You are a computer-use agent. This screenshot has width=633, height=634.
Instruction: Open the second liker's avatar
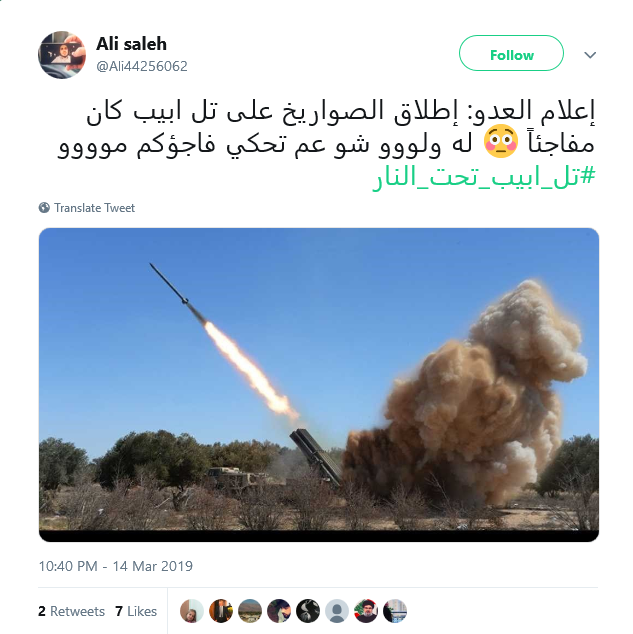click(x=221, y=611)
